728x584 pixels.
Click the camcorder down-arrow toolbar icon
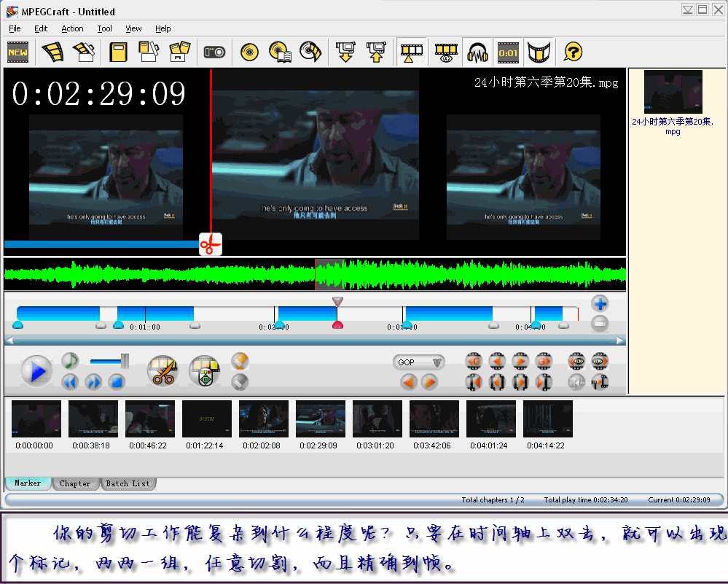pyautogui.click(x=345, y=52)
